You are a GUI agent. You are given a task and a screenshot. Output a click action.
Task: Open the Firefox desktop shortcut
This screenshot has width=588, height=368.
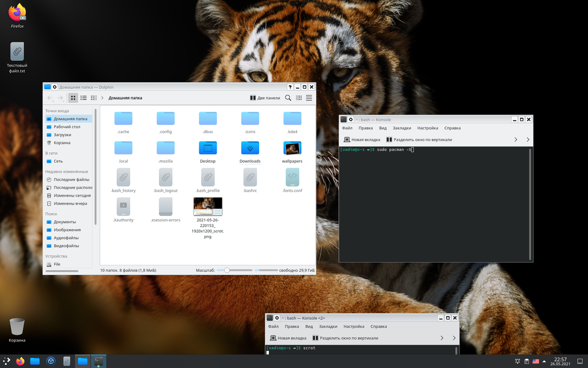click(17, 16)
